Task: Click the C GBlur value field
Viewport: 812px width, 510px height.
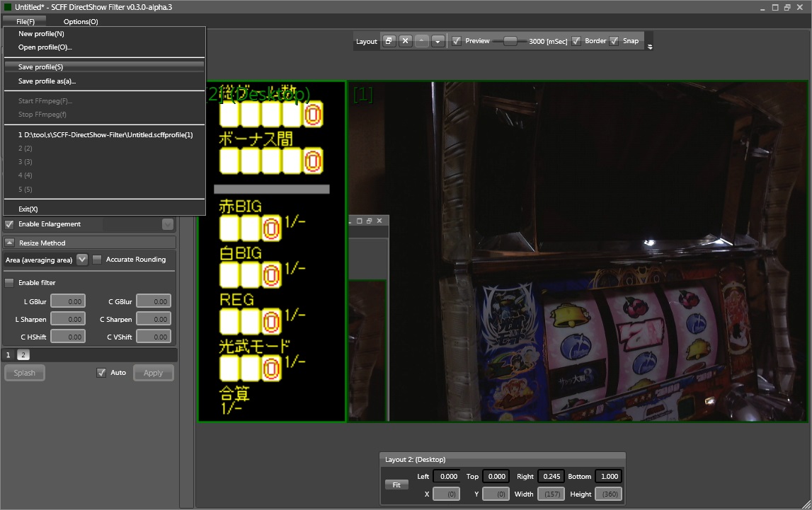Action: point(154,301)
